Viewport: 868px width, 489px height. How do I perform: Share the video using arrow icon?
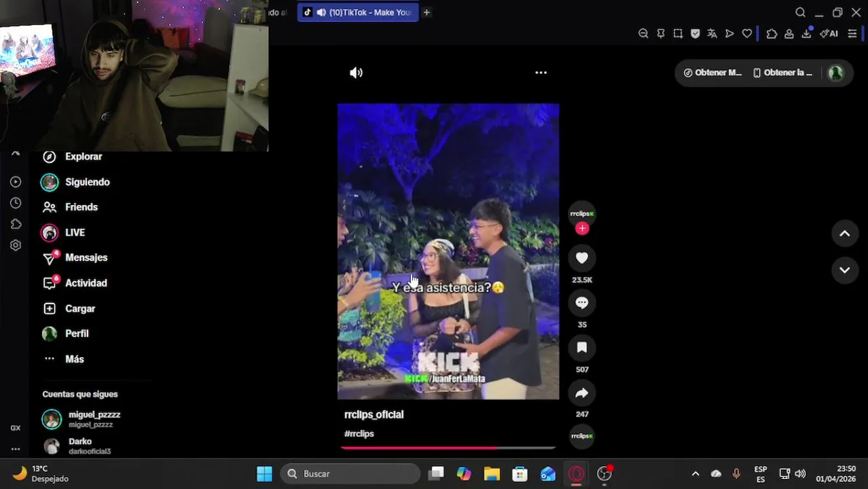(582, 393)
